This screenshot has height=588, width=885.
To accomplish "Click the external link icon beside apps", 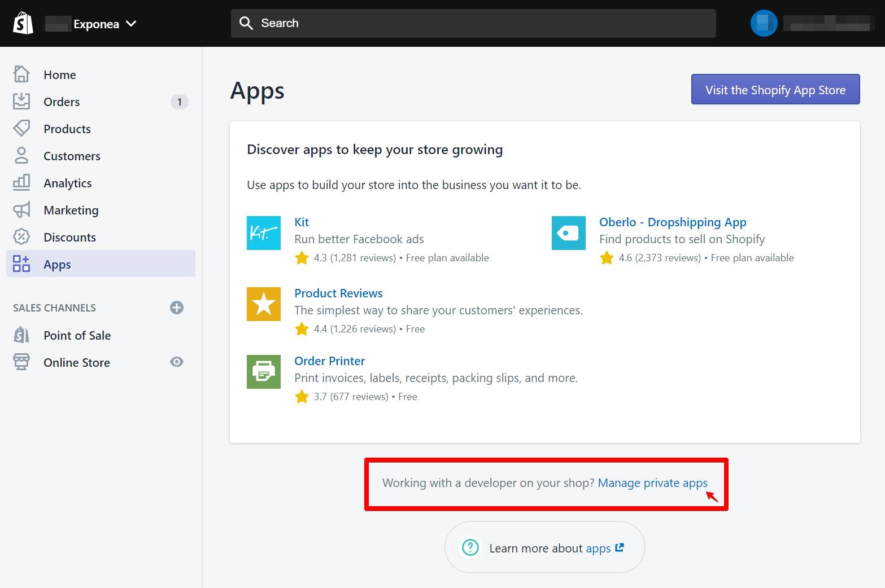I will pyautogui.click(x=620, y=547).
